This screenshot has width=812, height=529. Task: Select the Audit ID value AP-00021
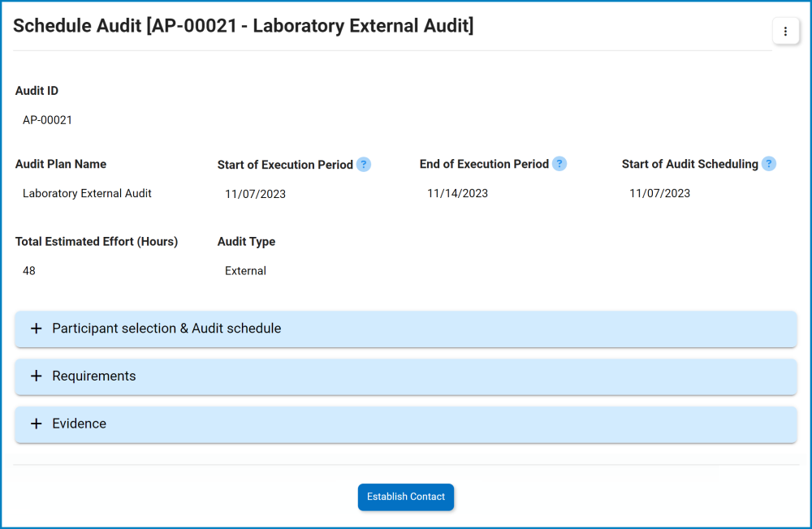click(x=49, y=119)
